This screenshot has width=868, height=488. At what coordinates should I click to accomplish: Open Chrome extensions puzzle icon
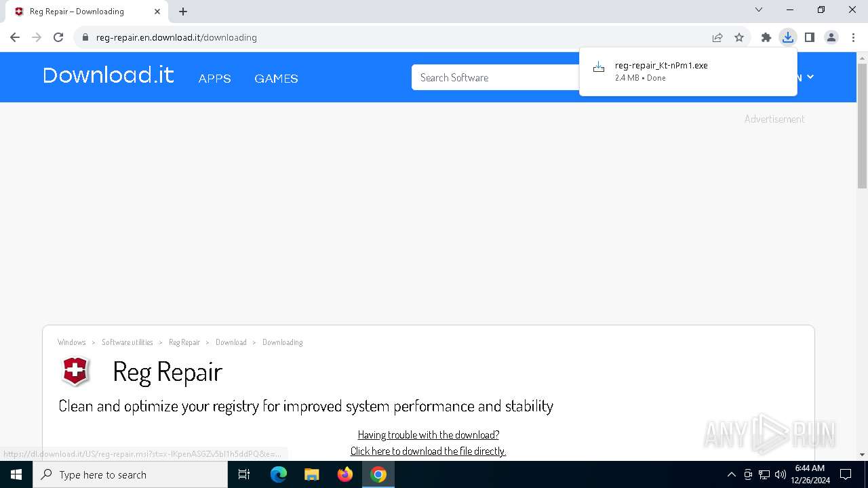pyautogui.click(x=766, y=37)
